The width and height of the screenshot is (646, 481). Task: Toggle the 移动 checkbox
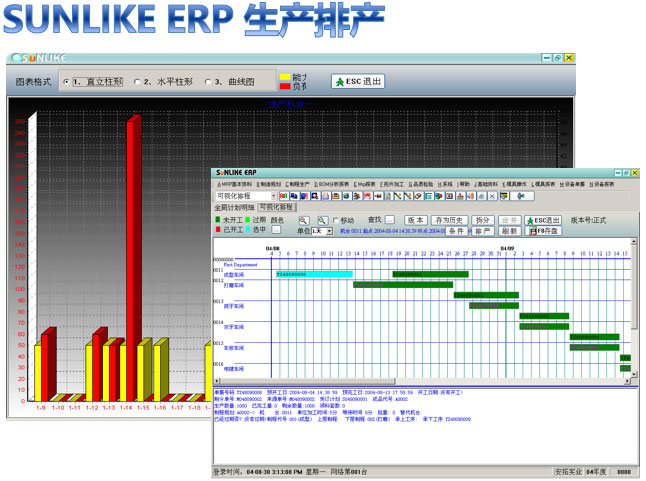(x=336, y=220)
